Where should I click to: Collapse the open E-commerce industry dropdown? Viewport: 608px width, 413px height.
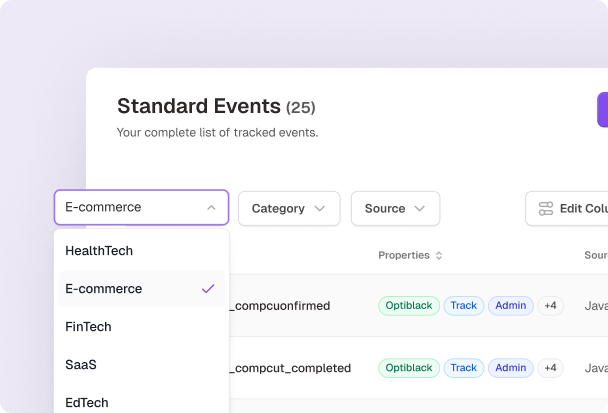[142, 207]
